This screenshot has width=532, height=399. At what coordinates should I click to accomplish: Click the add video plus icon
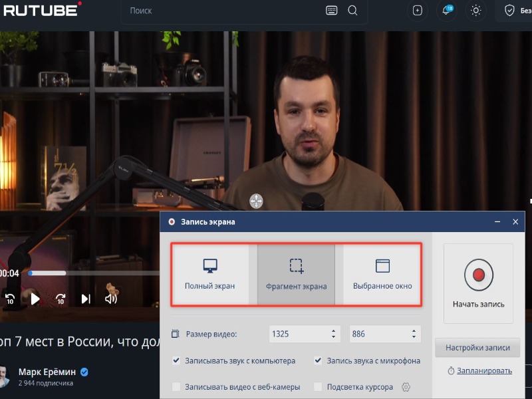pyautogui.click(x=417, y=11)
